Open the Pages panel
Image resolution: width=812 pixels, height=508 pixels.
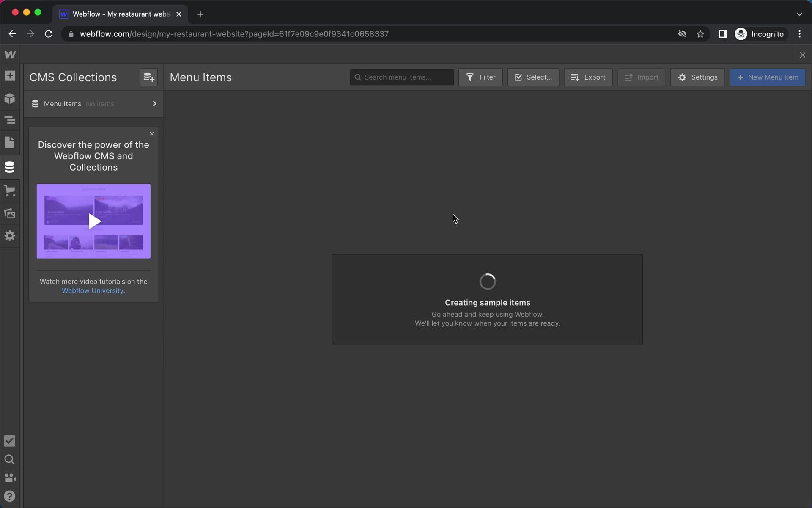click(10, 143)
